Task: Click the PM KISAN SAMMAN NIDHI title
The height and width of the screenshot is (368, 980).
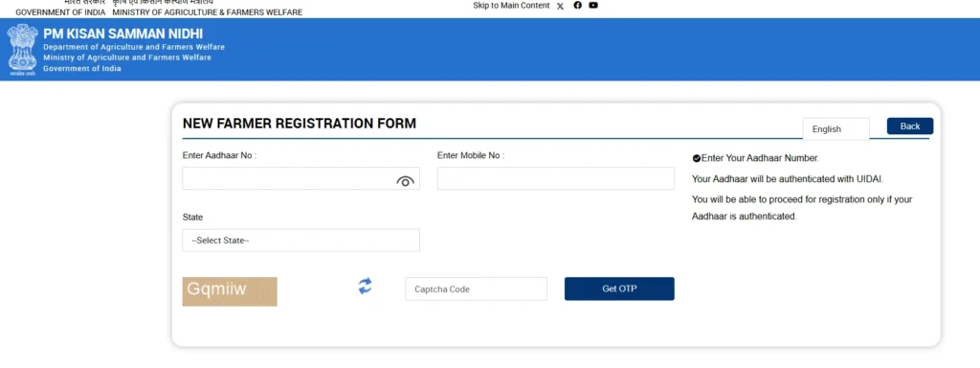Action: 123,34
